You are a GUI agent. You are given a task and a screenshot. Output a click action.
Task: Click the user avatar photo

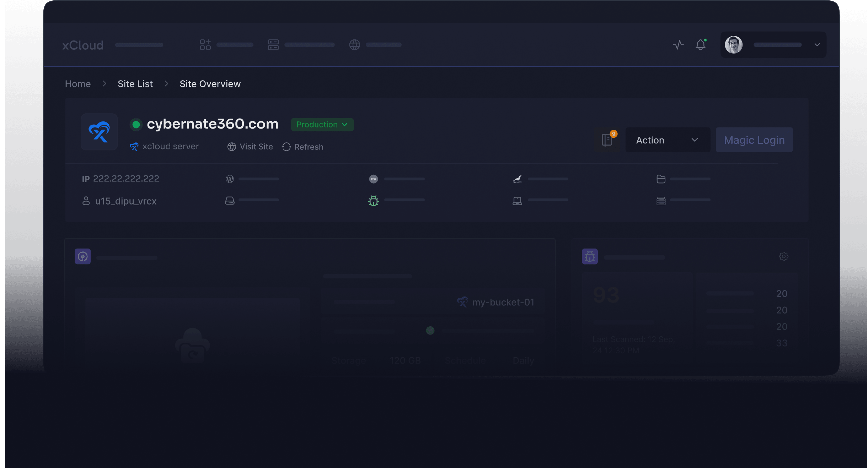(734, 45)
